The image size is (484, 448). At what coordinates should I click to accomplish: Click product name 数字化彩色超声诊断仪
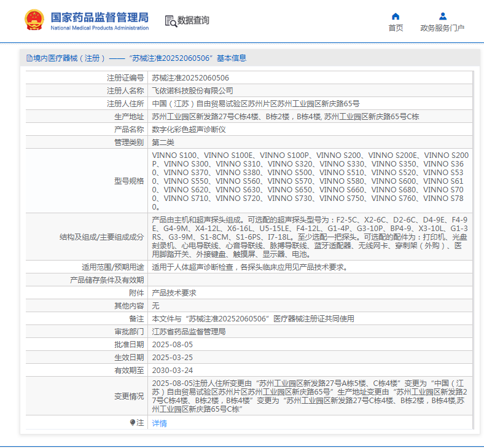click(189, 130)
